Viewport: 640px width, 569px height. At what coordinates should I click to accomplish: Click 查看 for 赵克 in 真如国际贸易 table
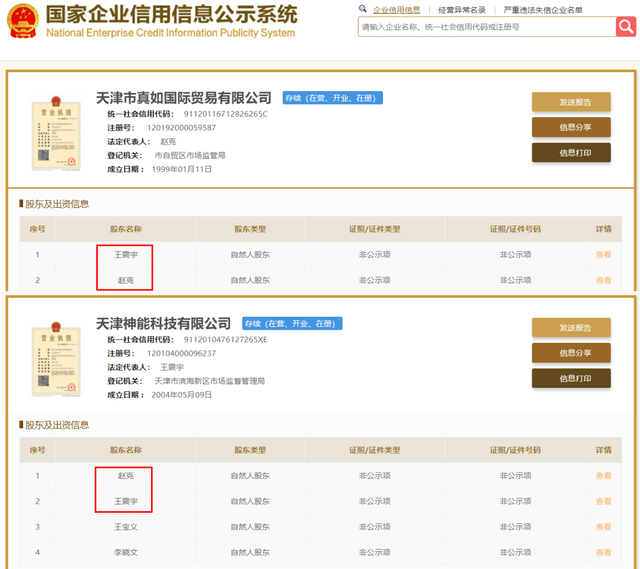[603, 280]
